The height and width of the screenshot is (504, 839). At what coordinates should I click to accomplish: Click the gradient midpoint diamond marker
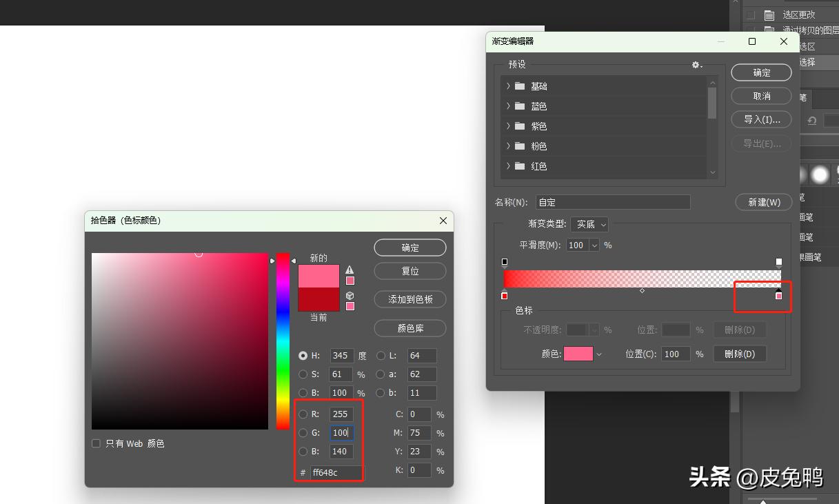642,291
